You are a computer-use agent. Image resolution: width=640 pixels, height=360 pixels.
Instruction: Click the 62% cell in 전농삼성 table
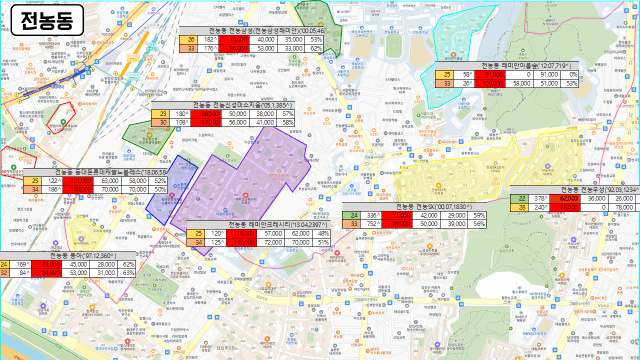(316, 49)
